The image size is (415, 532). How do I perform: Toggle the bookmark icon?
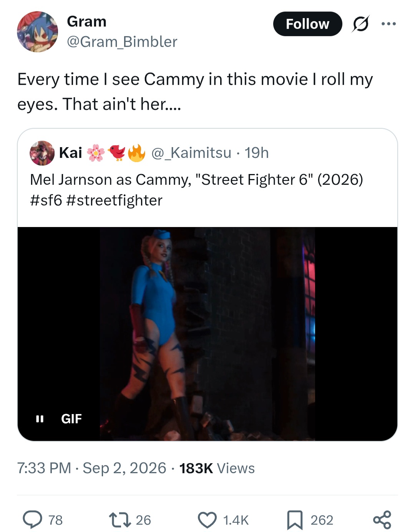(295, 520)
